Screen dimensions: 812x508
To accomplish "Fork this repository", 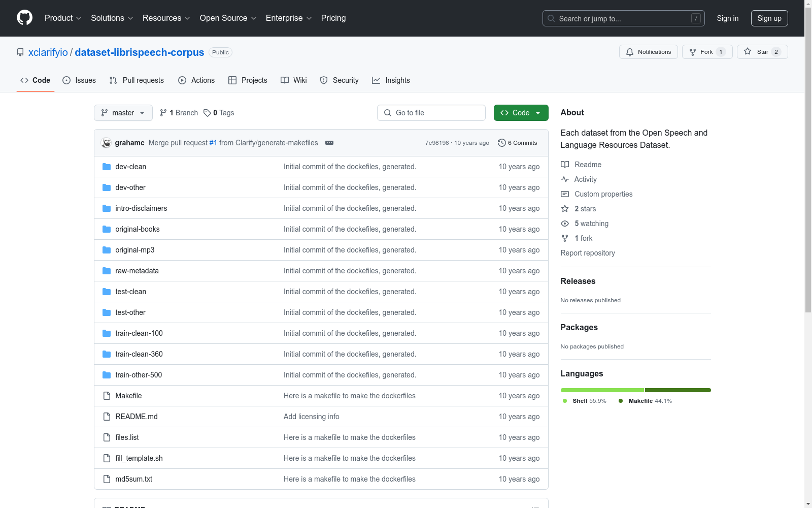I will click(707, 52).
